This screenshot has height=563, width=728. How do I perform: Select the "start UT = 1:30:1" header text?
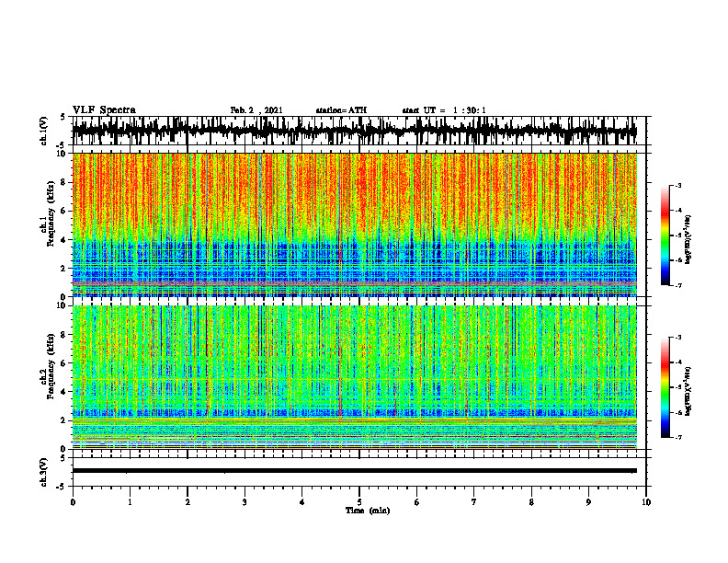tap(444, 110)
